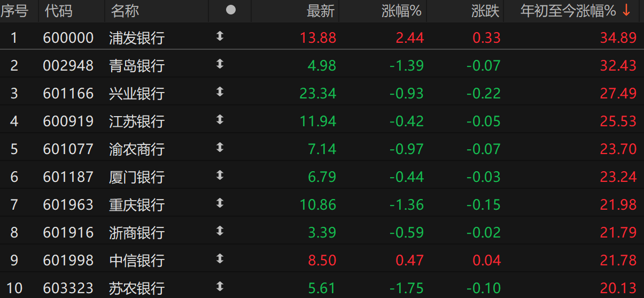The width and height of the screenshot is (644, 298).
Task: Click the up-down arrow icon for 青岛银行
Action: tap(220, 64)
